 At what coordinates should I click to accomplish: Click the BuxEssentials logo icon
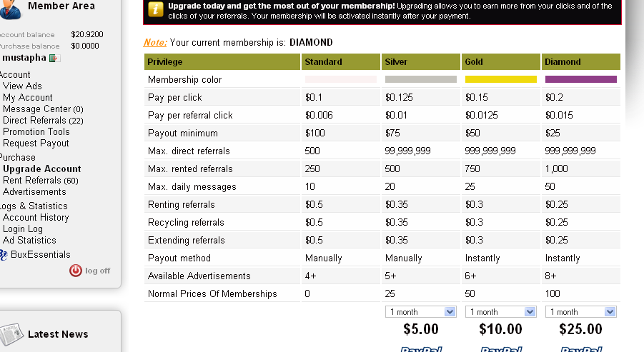[x=4, y=255]
